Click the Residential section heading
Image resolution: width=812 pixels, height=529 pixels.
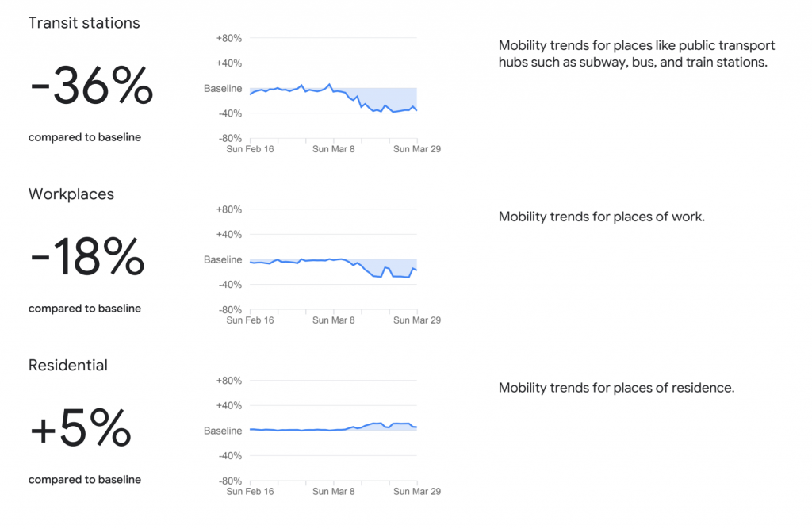coord(68,366)
